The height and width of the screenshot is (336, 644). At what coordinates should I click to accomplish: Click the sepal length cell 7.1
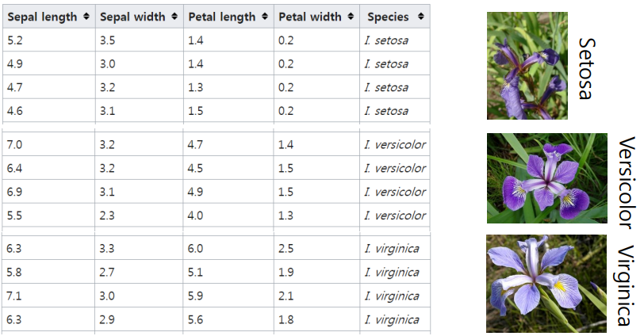[x=49, y=296]
